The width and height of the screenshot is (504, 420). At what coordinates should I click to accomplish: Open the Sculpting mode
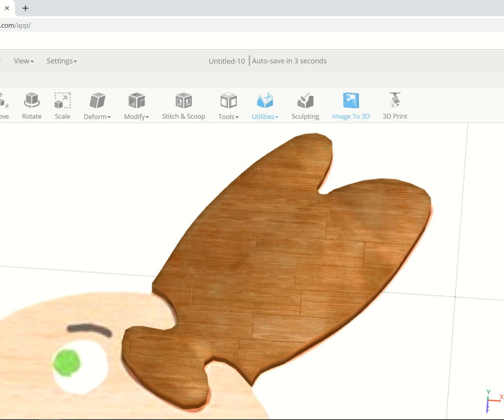pyautogui.click(x=305, y=104)
